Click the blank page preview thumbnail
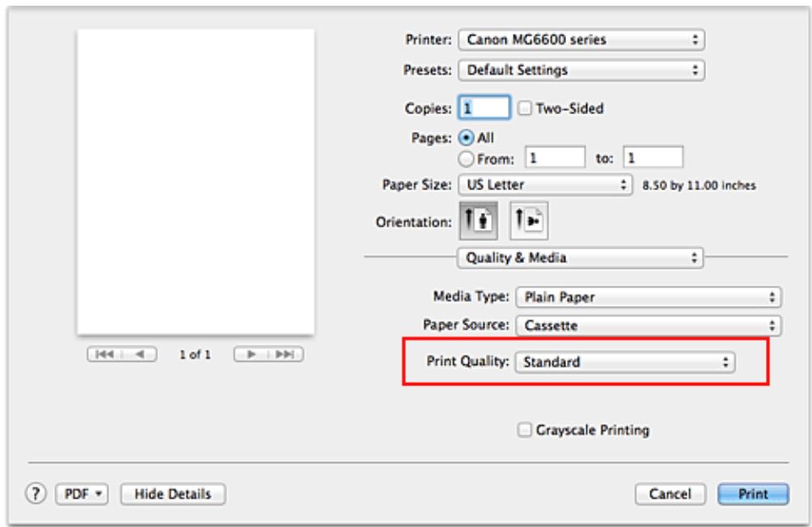 click(196, 182)
